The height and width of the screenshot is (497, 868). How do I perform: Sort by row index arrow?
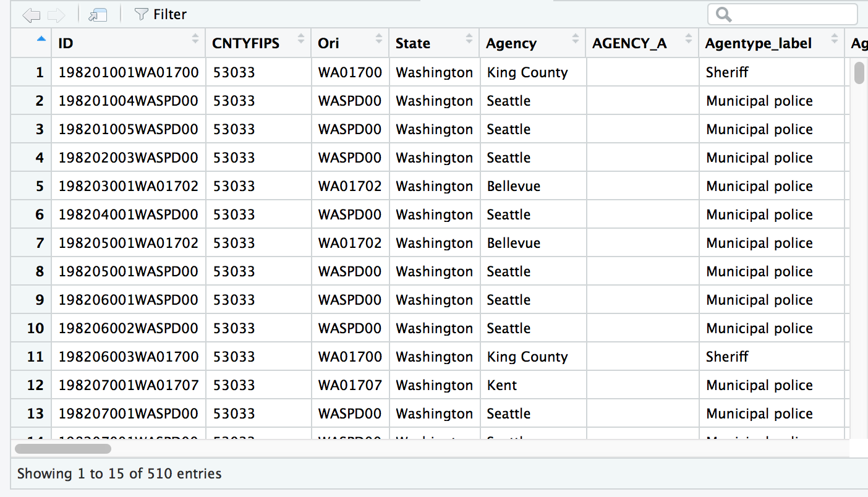pos(41,39)
